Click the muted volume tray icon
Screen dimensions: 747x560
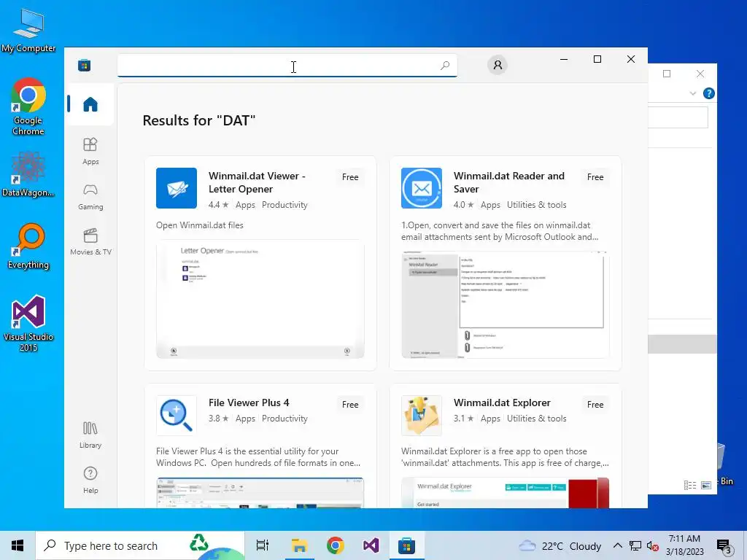[x=652, y=546]
